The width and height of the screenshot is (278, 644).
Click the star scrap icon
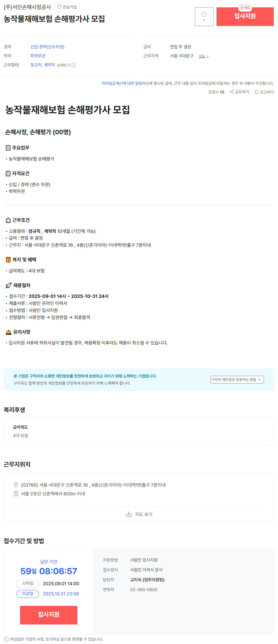click(x=204, y=14)
